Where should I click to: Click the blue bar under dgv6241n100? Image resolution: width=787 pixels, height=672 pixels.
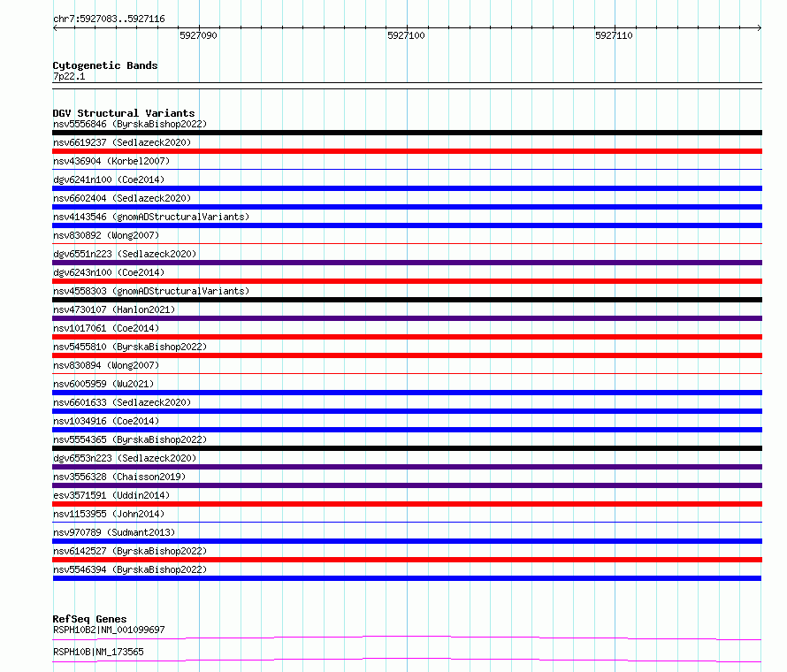pyautogui.click(x=407, y=188)
